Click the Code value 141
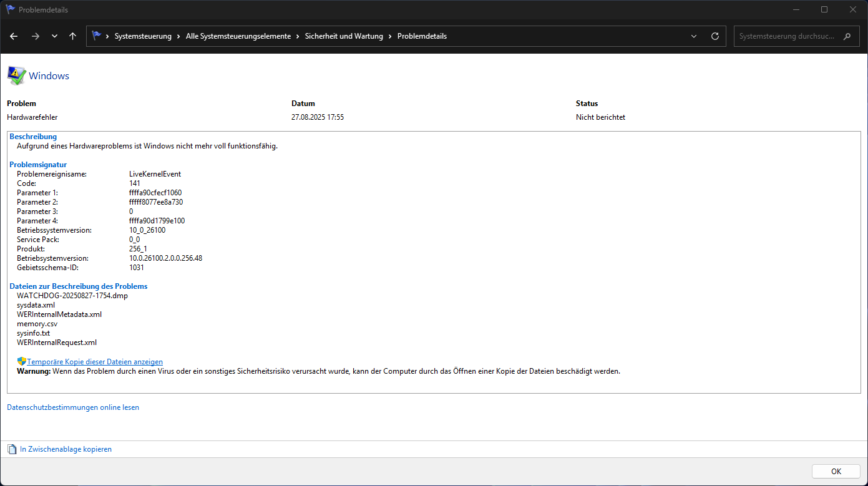Image resolution: width=868 pixels, height=486 pixels. [135, 183]
